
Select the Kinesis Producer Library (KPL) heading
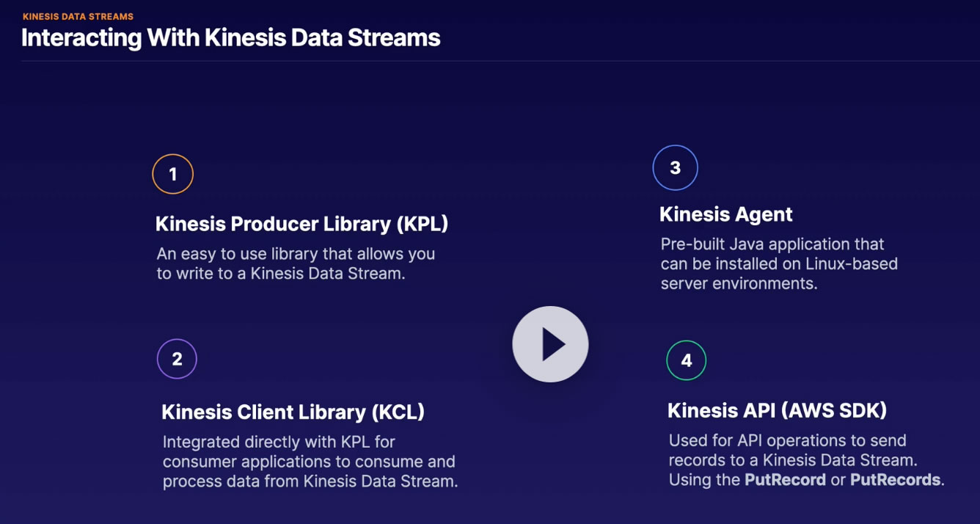pyautogui.click(x=301, y=224)
